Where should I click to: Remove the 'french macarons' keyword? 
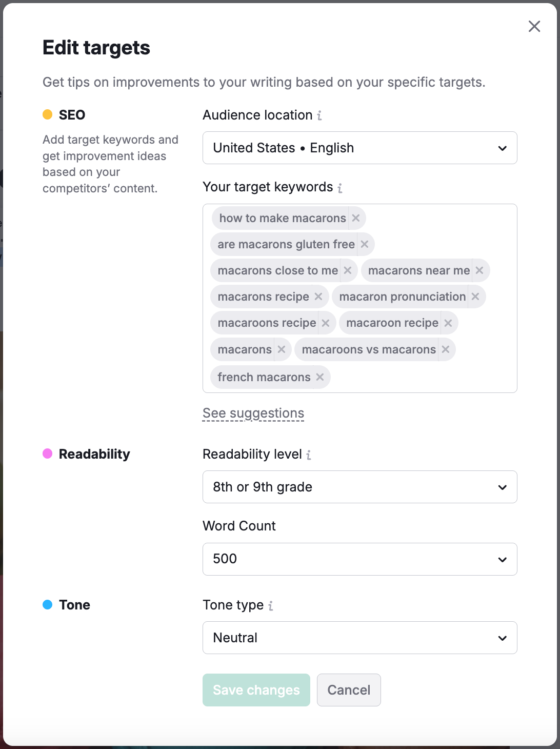(320, 377)
